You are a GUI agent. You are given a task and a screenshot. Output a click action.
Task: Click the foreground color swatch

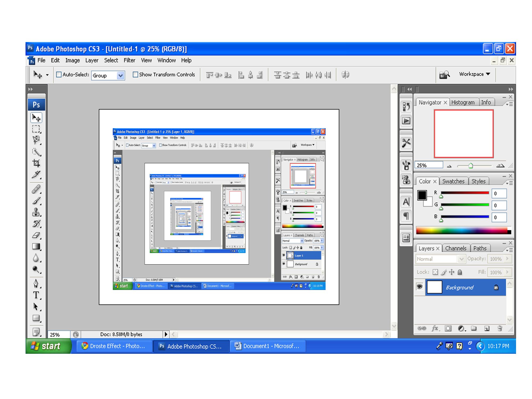point(422,195)
